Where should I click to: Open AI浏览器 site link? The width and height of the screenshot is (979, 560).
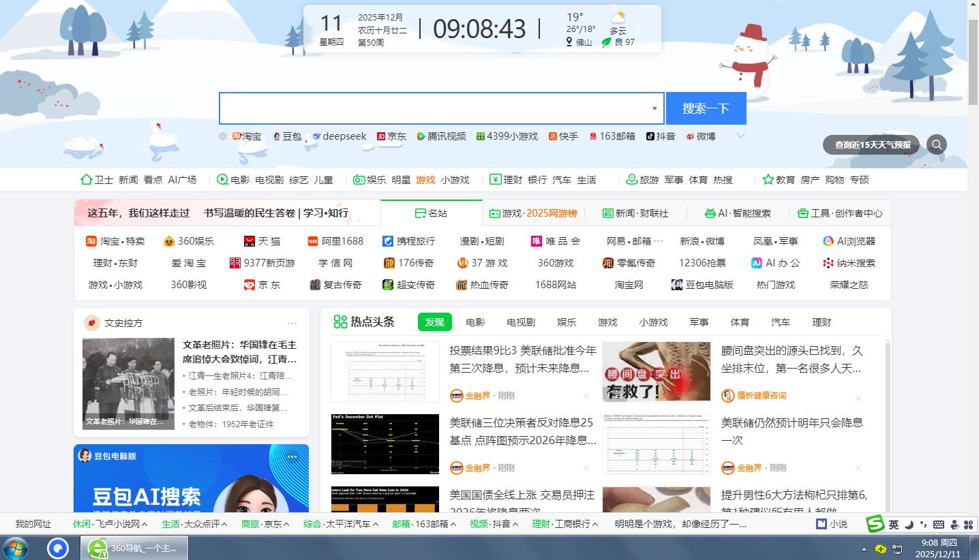click(849, 241)
